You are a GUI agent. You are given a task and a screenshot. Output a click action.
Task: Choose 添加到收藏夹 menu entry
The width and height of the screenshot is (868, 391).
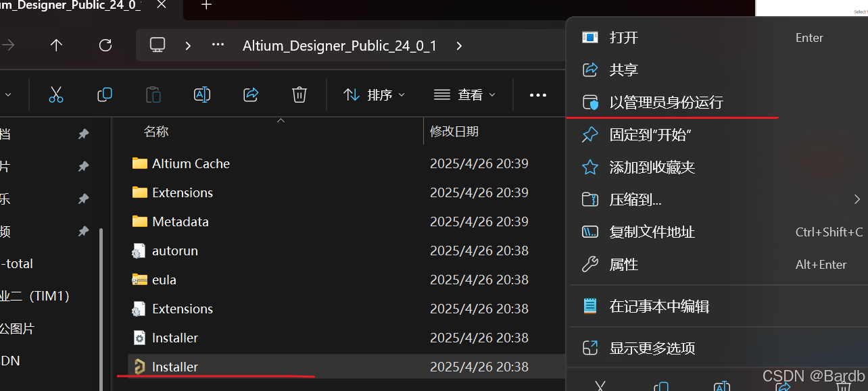coord(718,167)
